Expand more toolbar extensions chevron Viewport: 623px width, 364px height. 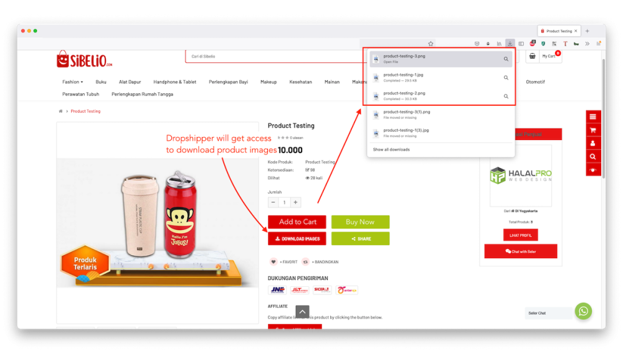click(587, 44)
